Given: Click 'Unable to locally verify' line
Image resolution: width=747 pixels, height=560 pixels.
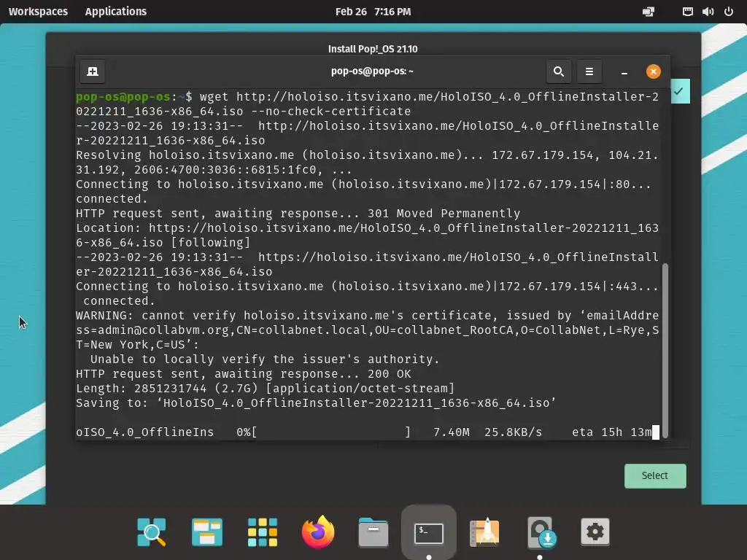Looking at the screenshot, I should click(x=265, y=359).
